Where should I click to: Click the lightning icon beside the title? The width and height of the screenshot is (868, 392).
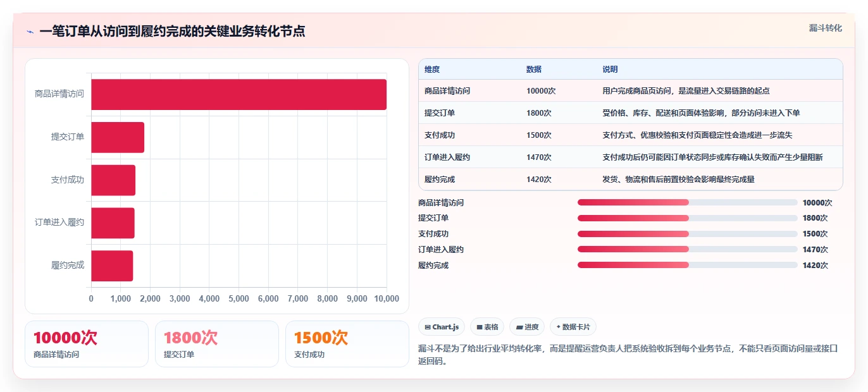pyautogui.click(x=30, y=32)
